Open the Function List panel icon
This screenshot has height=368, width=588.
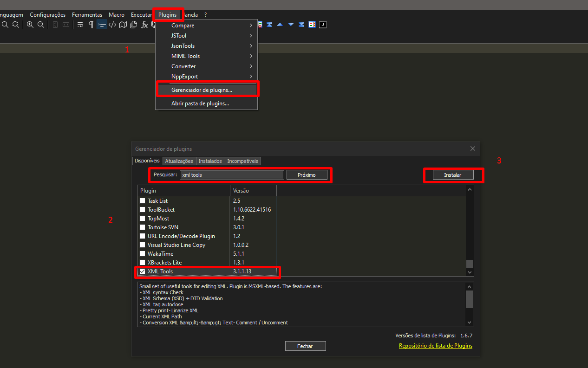144,25
